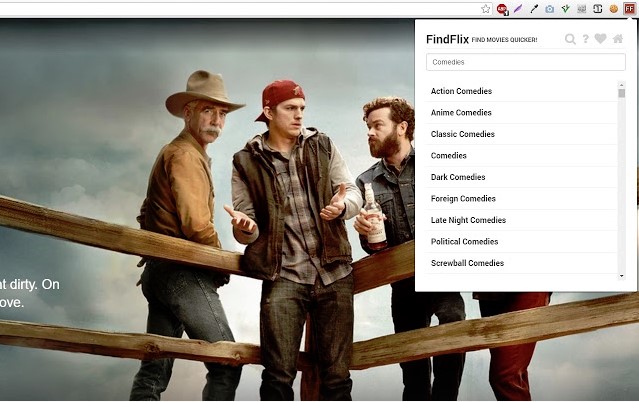Viewport: 639px width, 402px height.
Task: Click the FindFlix search magnifier icon
Action: tap(570, 39)
